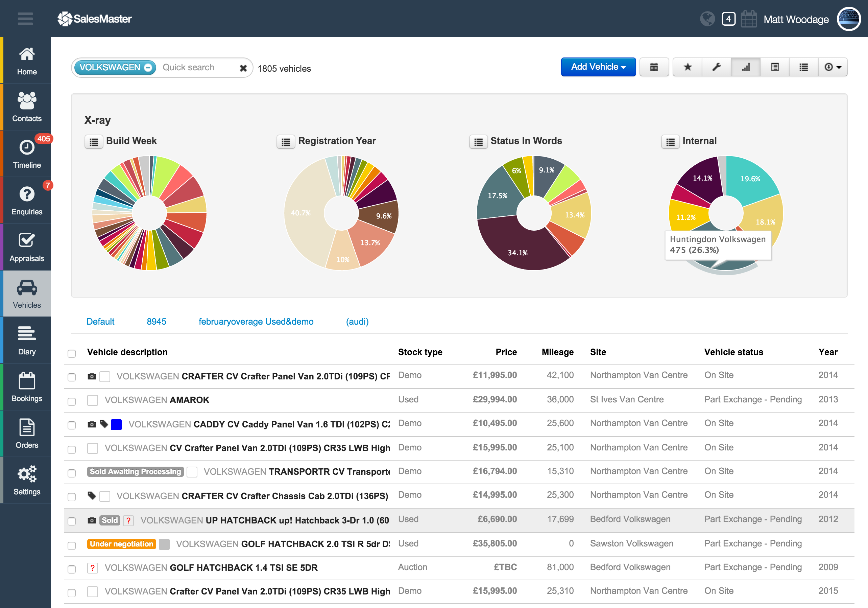Viewport: 868px width, 608px height.
Task: Go to Appraisals in the sidebar
Action: [x=26, y=247]
